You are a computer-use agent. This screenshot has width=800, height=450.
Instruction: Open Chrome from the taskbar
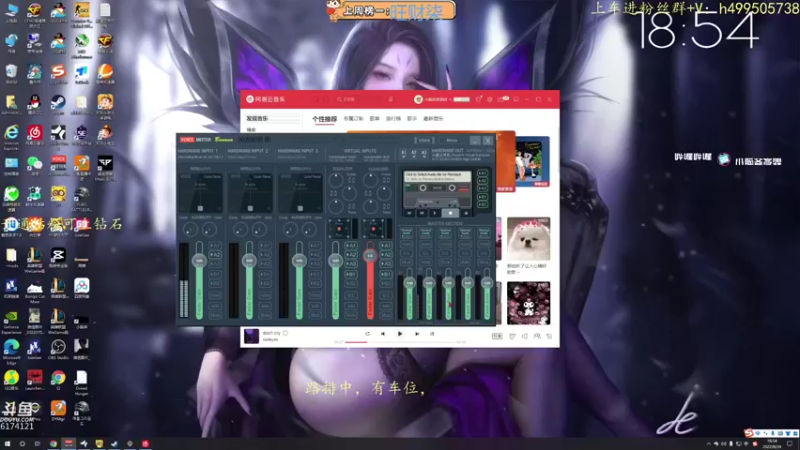(x=53, y=444)
